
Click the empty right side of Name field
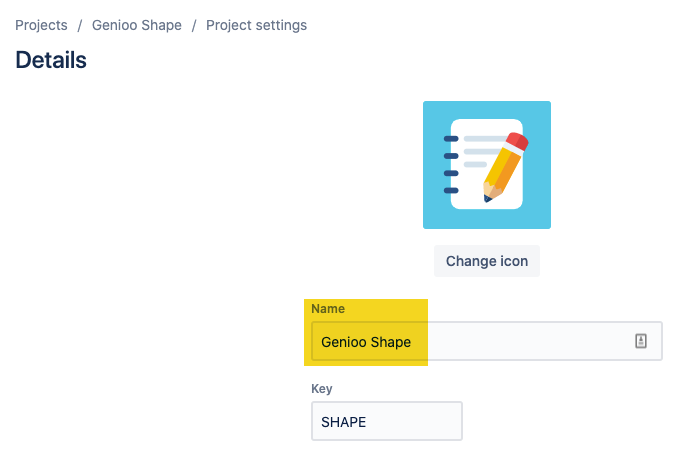click(x=527, y=341)
